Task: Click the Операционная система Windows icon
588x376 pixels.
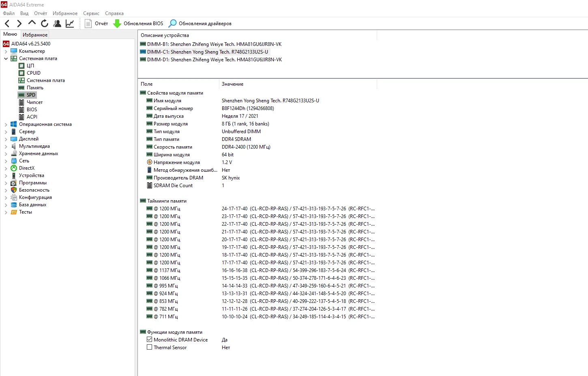Action: coord(14,124)
